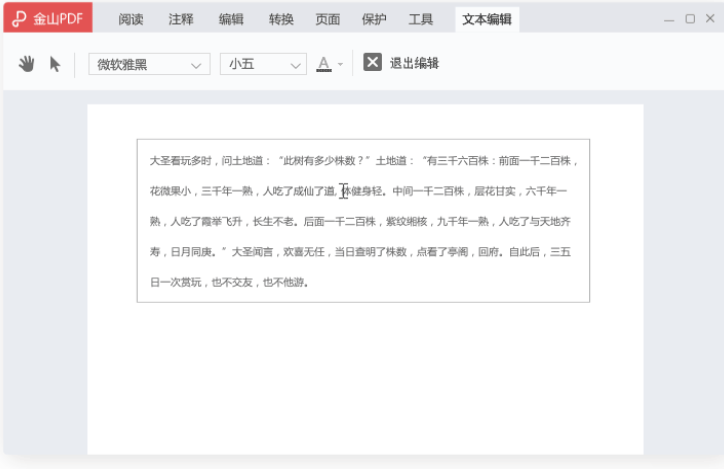
Task: Minimize the 金山PDF window
Action: [669, 18]
